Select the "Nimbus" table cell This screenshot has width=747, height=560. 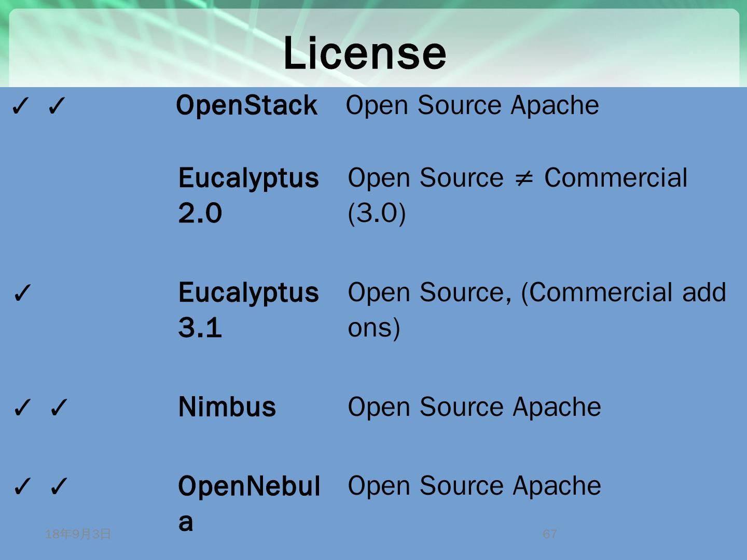227,407
